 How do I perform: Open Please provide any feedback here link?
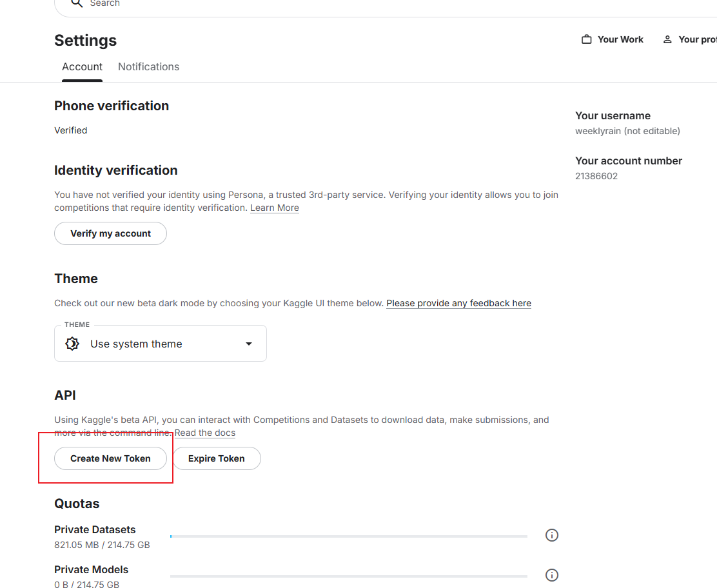coord(458,303)
